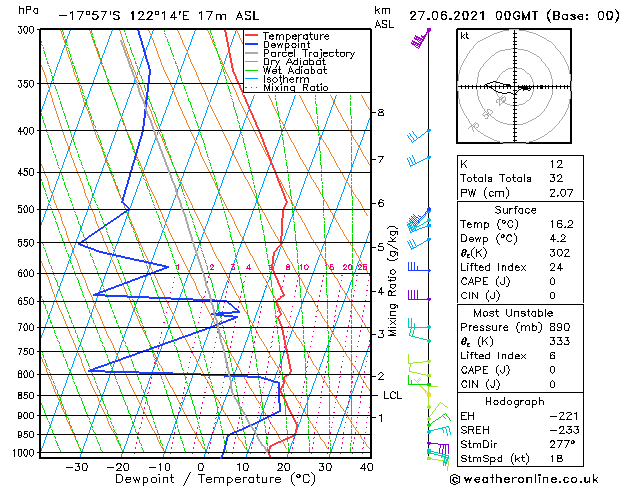Image resolution: width=629 pixels, height=486 pixels.
Task: Click the 40 temperature axis label
Action: 367,467
